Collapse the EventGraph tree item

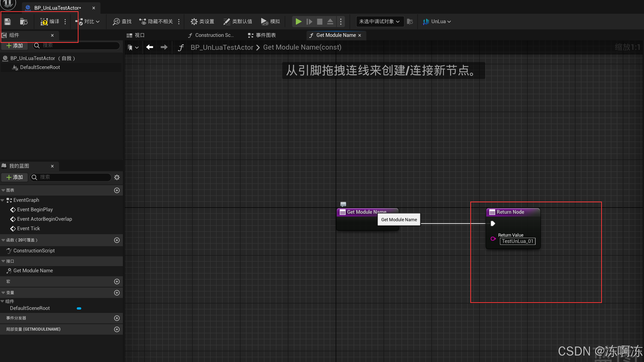click(x=2, y=200)
